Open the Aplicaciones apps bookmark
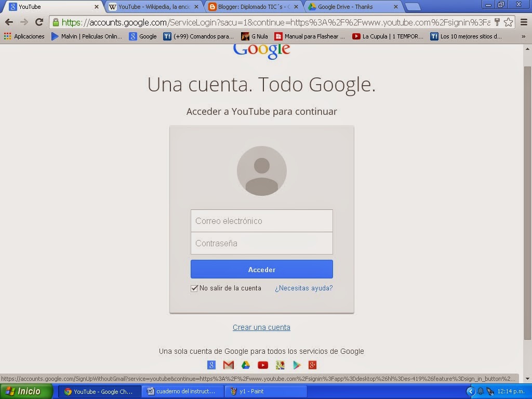Image resolution: width=532 pixels, height=399 pixels. (24, 36)
